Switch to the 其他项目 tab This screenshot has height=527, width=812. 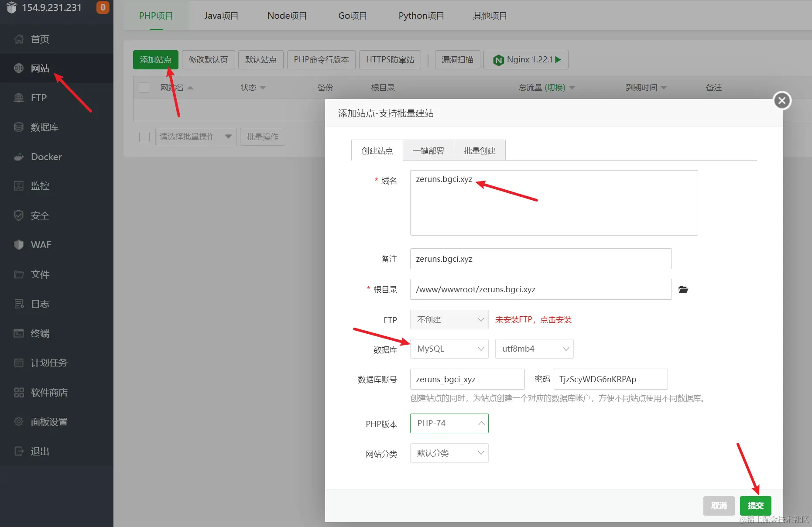click(x=490, y=16)
